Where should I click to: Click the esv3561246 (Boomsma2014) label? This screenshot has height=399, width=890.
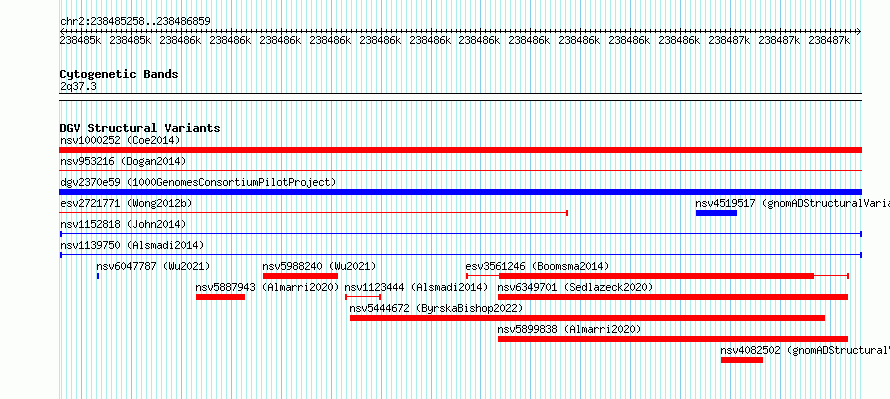[537, 266]
